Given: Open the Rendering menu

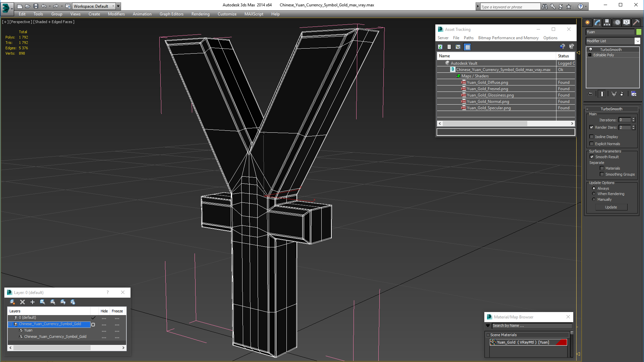Looking at the screenshot, I should 200,14.
